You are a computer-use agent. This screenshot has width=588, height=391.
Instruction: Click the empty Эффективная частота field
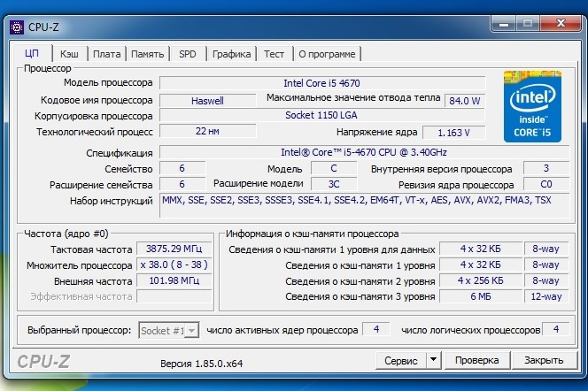(174, 296)
